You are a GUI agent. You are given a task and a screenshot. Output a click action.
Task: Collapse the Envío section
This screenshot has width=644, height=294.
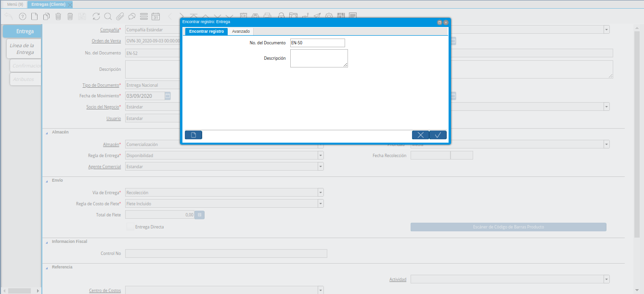coord(47,181)
